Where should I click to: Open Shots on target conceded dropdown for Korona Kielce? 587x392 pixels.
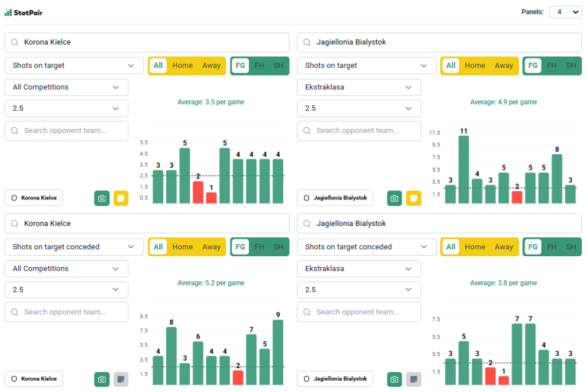pyautogui.click(x=74, y=247)
